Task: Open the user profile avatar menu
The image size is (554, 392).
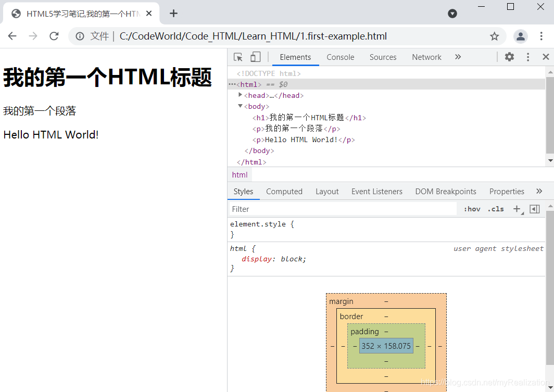Action: [x=521, y=36]
